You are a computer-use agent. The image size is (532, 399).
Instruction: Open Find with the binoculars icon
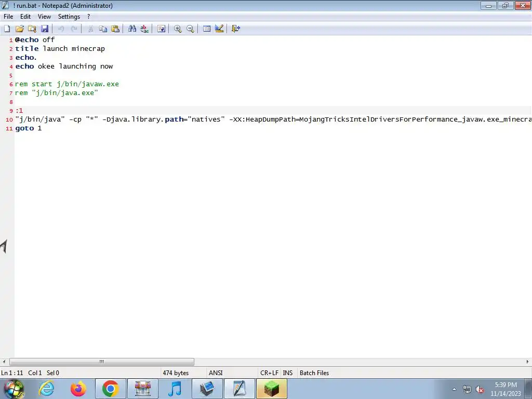tap(132, 29)
